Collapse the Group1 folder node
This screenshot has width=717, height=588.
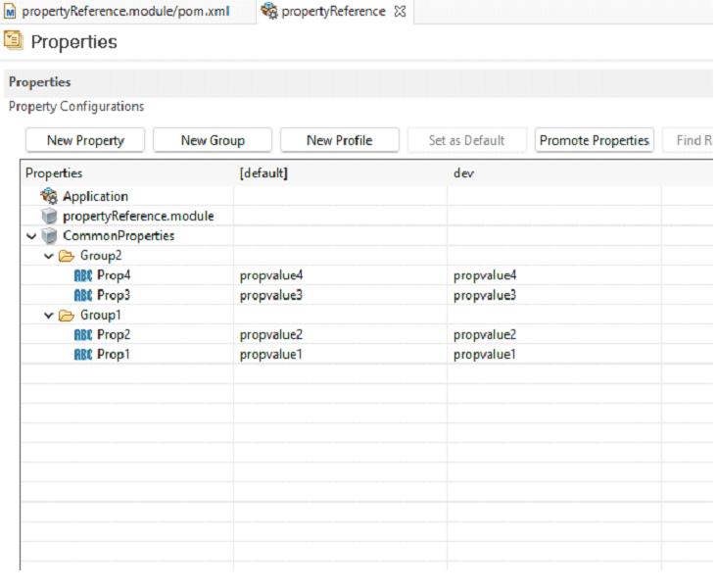tap(48, 316)
